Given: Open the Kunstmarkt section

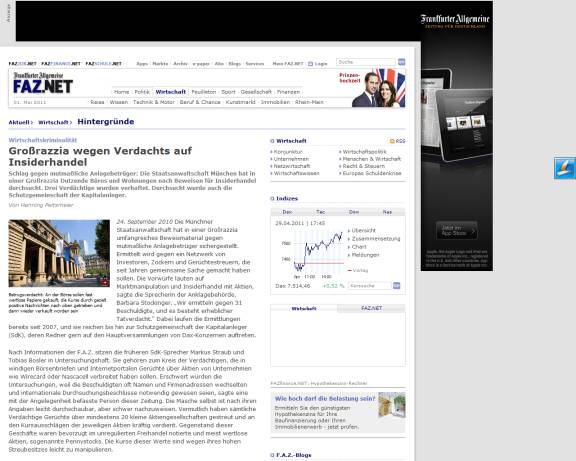Looking at the screenshot, I should pyautogui.click(x=240, y=102).
